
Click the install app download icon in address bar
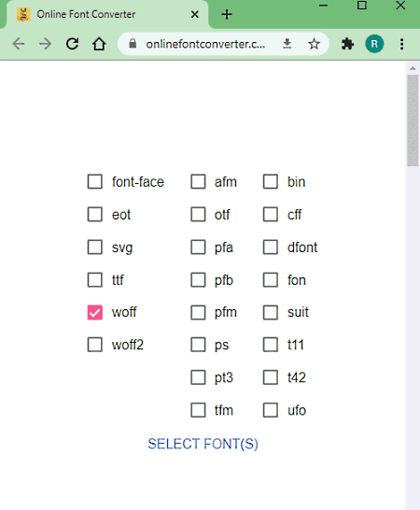(x=287, y=44)
